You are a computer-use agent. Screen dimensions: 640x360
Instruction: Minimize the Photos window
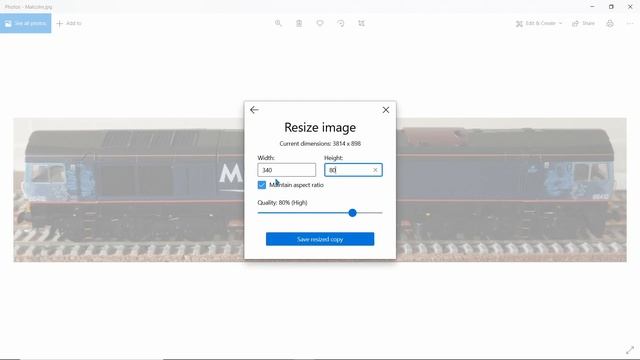[592, 7]
